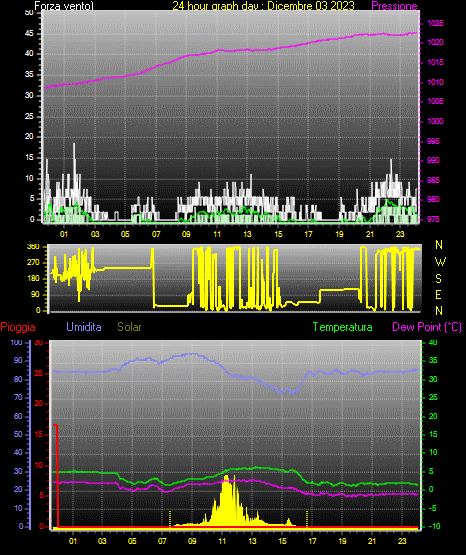Select hour label 13 under the rain chart
The height and width of the screenshot is (555, 466).
(252, 541)
